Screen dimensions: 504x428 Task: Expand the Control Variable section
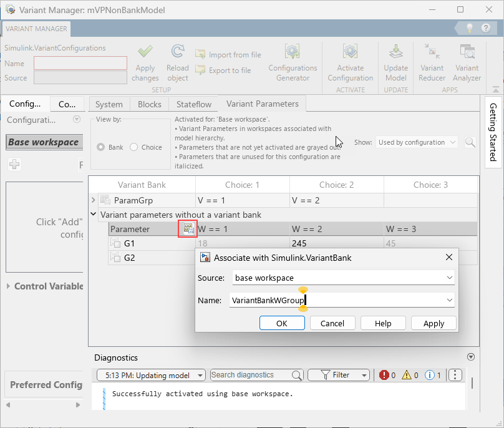coord(8,286)
